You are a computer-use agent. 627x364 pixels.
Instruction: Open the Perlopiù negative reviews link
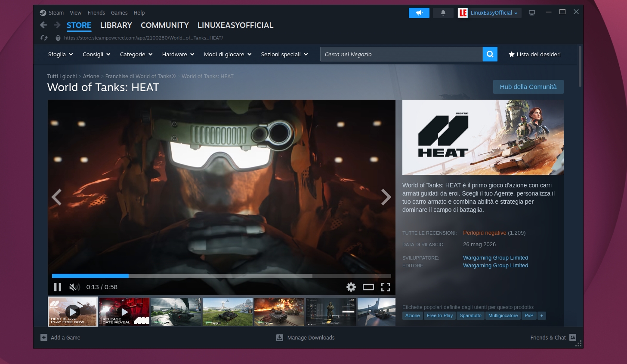(485, 233)
